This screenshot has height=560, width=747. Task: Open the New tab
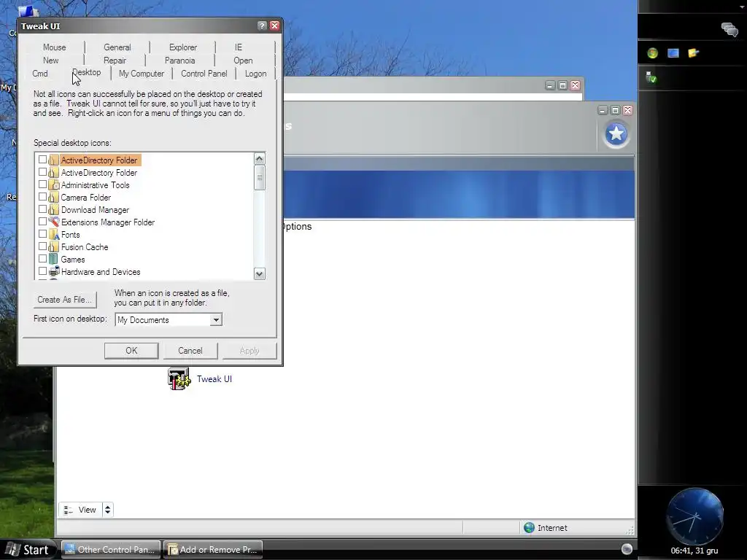(x=51, y=61)
